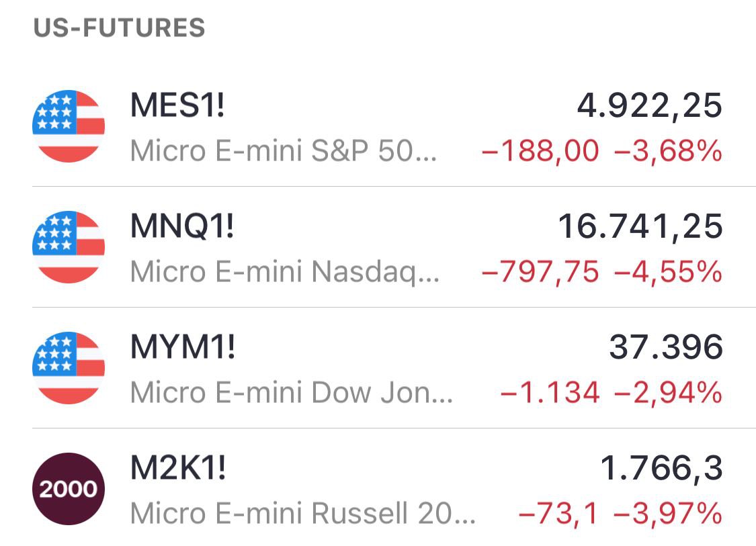Click the 16.741,25 last price
The image size is (756, 546).
pos(640,227)
